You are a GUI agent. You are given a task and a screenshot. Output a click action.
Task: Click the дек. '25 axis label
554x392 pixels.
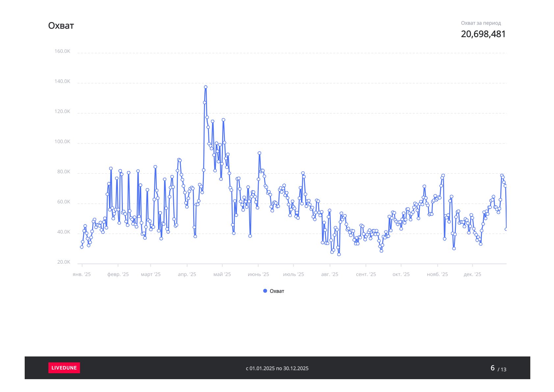click(x=472, y=274)
